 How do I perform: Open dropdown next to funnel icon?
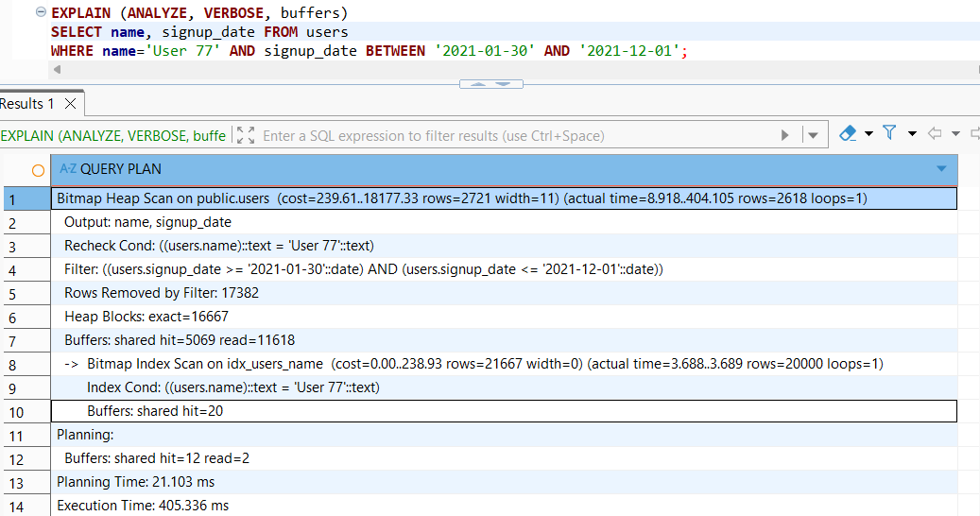(912, 133)
